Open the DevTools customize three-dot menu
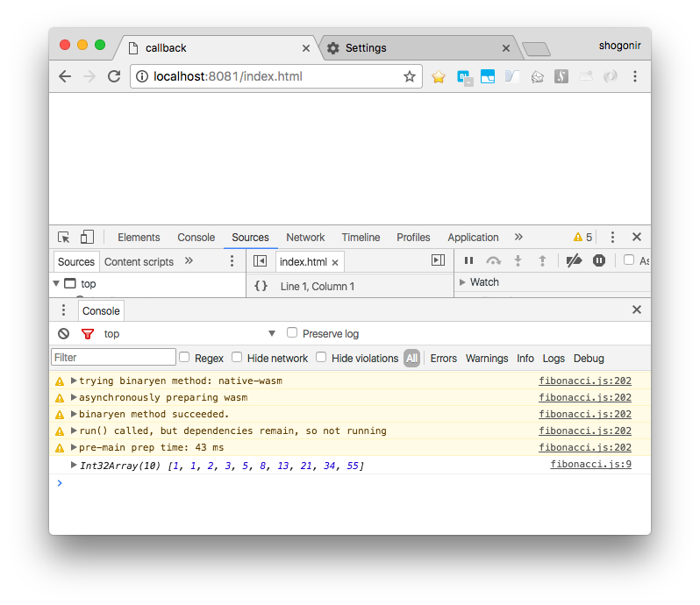Screen dimensions: 700x605 click(x=612, y=237)
